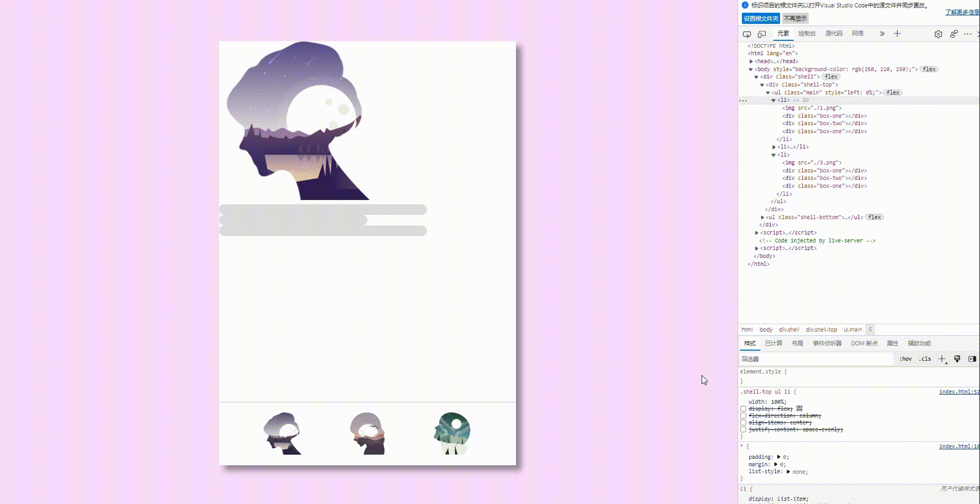Click the 筛选器 styles filter field
Screen dimensions: 980x504
[816, 359]
